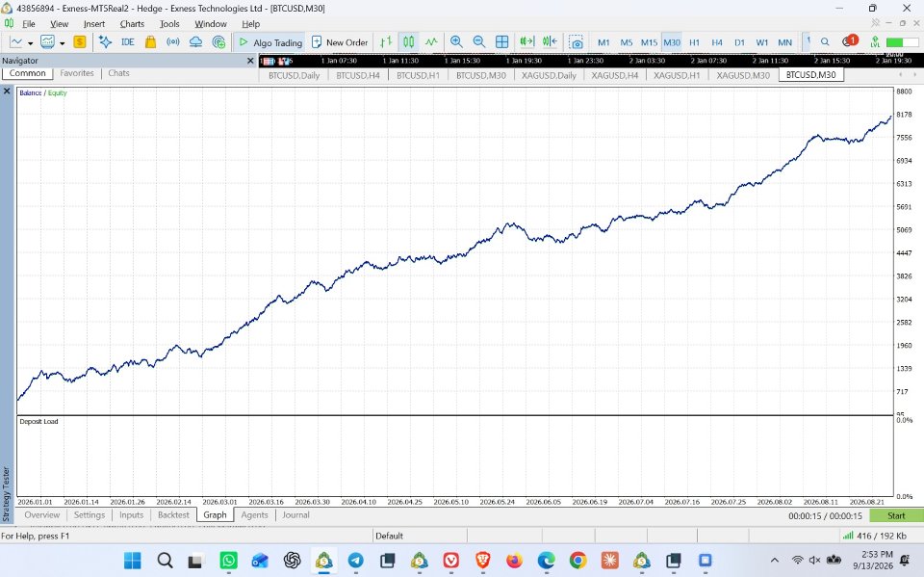Select the H1 timeframe
The width and height of the screenshot is (924, 577).
click(694, 42)
